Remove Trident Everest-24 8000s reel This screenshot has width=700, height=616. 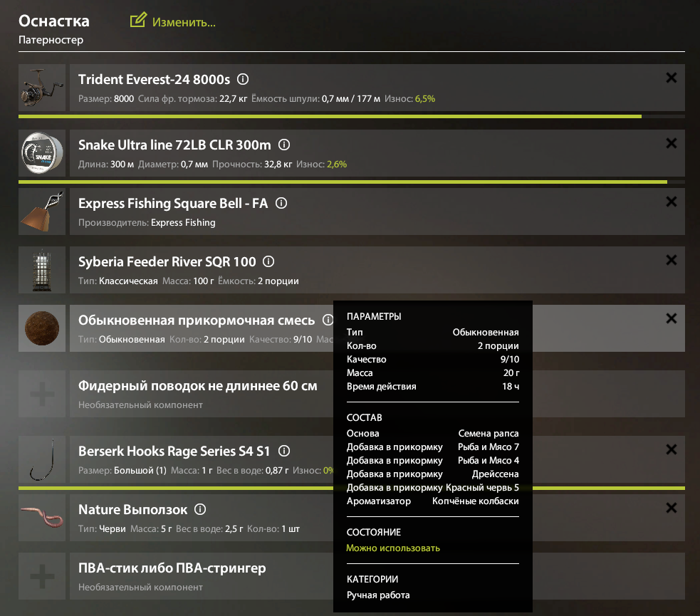pyautogui.click(x=671, y=78)
